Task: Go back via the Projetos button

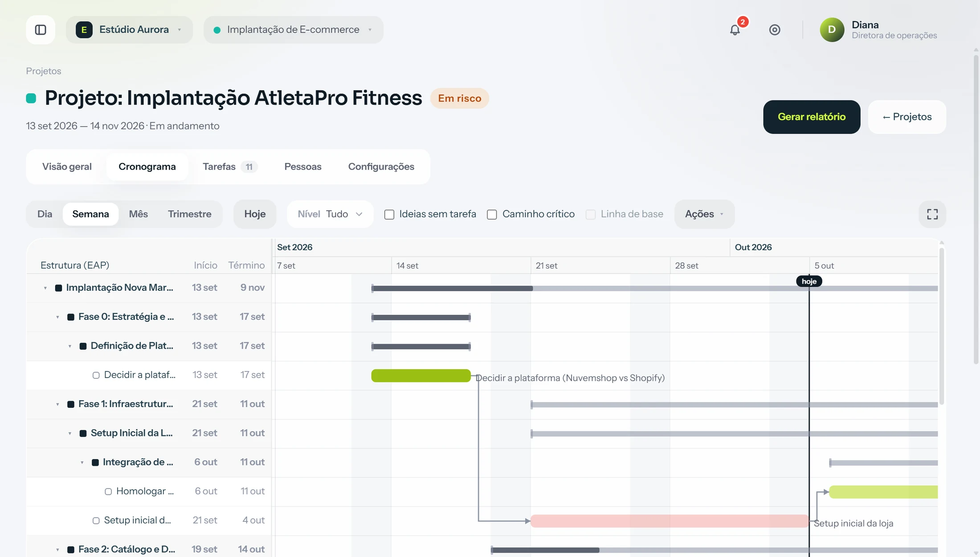Action: 907,117
